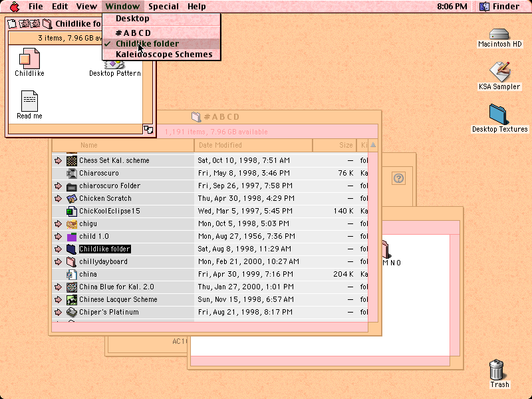Image resolution: width=532 pixels, height=399 pixels.
Task: Expand the chiaroscuro Folder disclosure triangle
Action: click(58, 186)
